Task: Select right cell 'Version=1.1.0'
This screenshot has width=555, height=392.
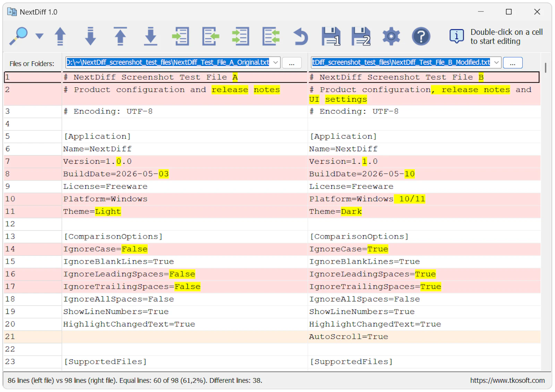Action: pos(424,162)
